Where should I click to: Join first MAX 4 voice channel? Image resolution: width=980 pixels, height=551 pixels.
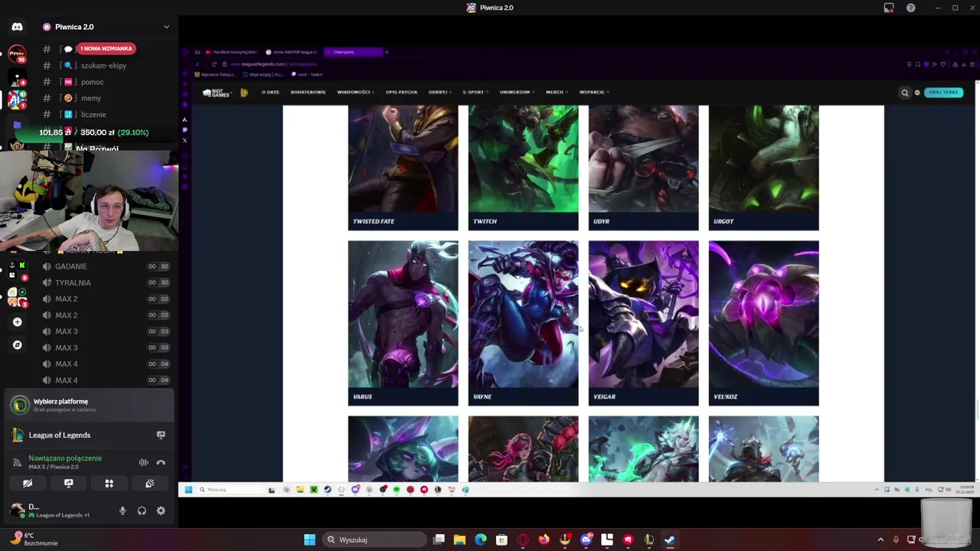click(x=106, y=364)
